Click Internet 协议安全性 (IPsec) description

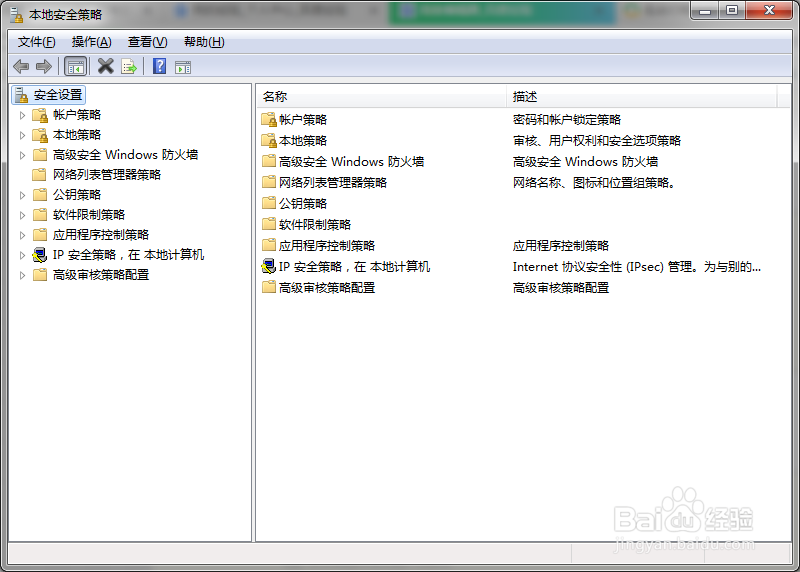637,267
